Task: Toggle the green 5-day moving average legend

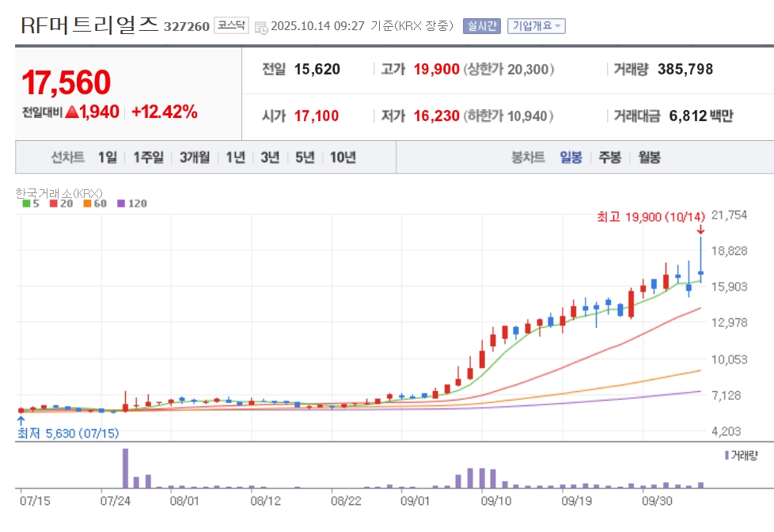Action: tap(25, 203)
